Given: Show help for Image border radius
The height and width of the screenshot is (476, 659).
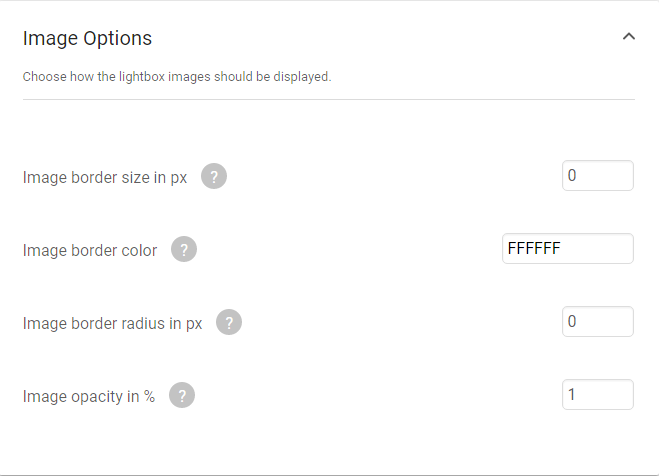Looking at the screenshot, I should tap(229, 322).
